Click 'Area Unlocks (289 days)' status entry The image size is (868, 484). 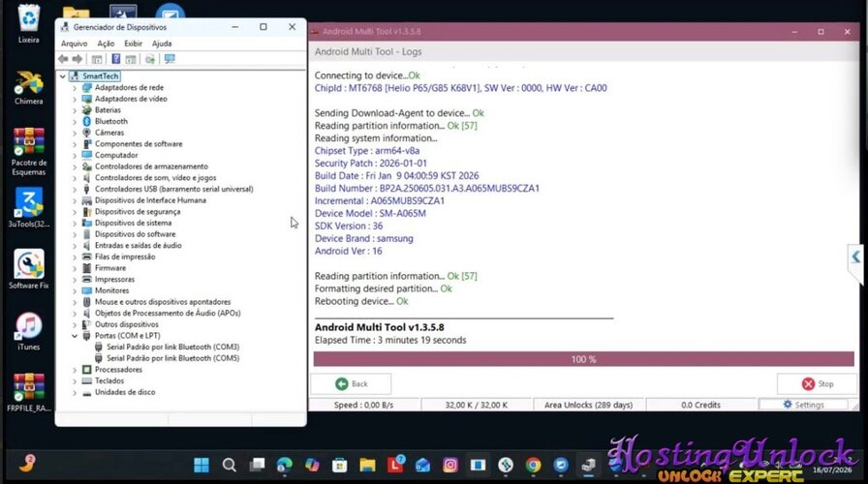click(588, 405)
